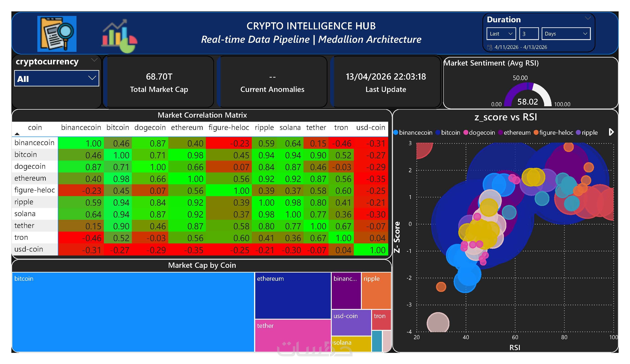Select the ethereum treemap tile
This screenshot has width=630, height=364.
[x=293, y=296]
